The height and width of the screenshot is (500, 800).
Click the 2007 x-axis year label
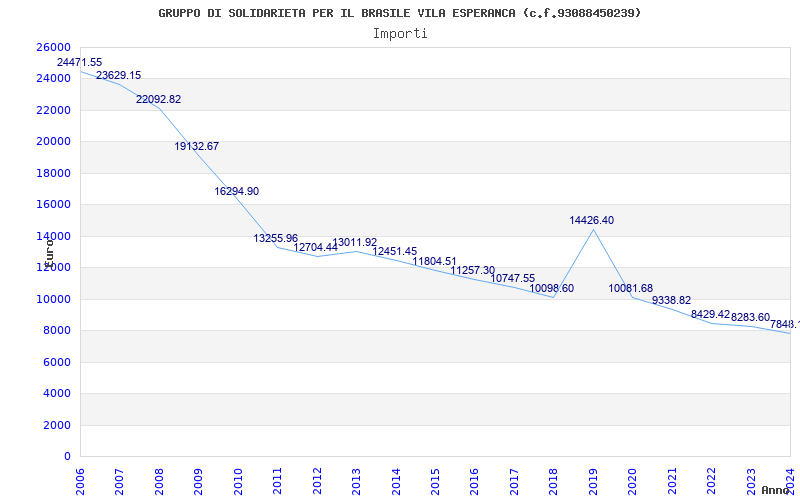[119, 481]
